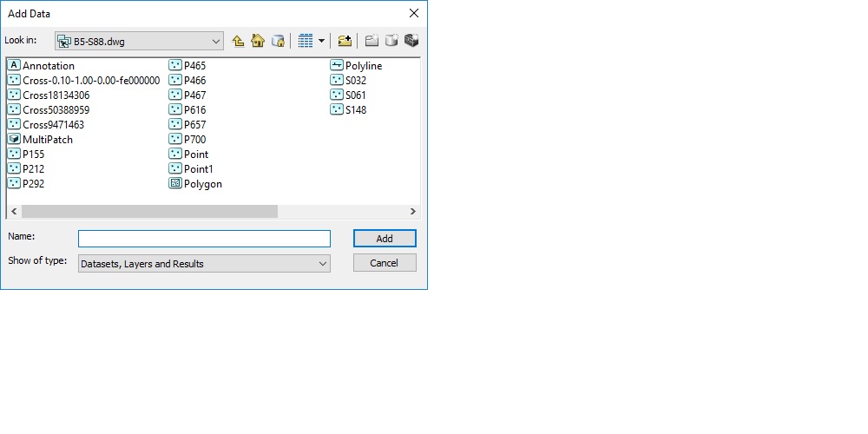Image resolution: width=868 pixels, height=434 pixels.
Task: Expand the Look in dropdown
Action: pyautogui.click(x=216, y=42)
